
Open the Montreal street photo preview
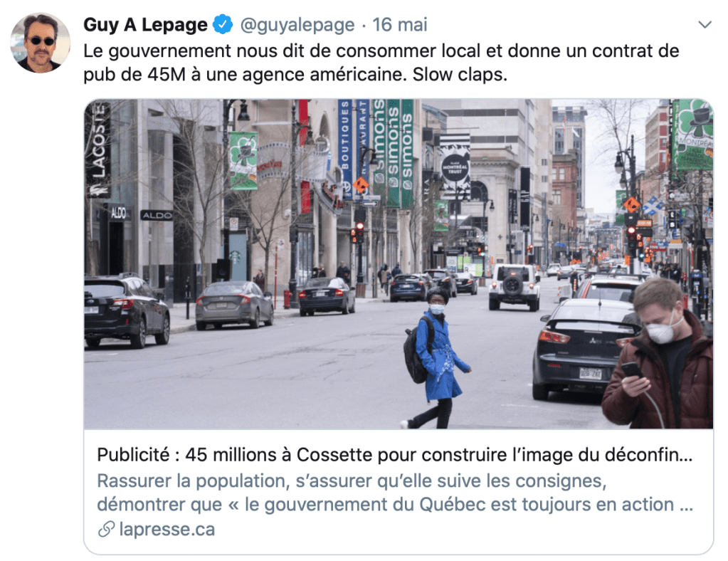point(399,264)
